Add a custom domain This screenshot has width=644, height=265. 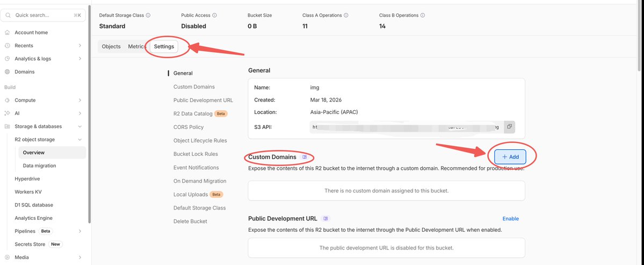[510, 157]
